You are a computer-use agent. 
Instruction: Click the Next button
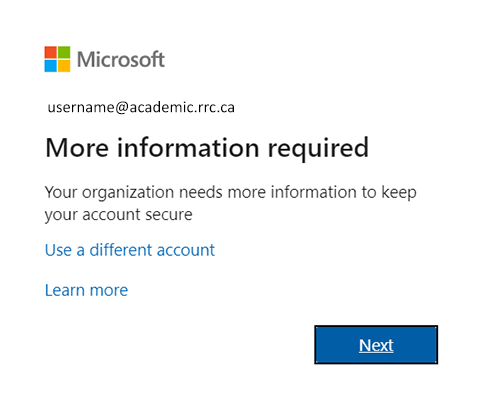[376, 345]
